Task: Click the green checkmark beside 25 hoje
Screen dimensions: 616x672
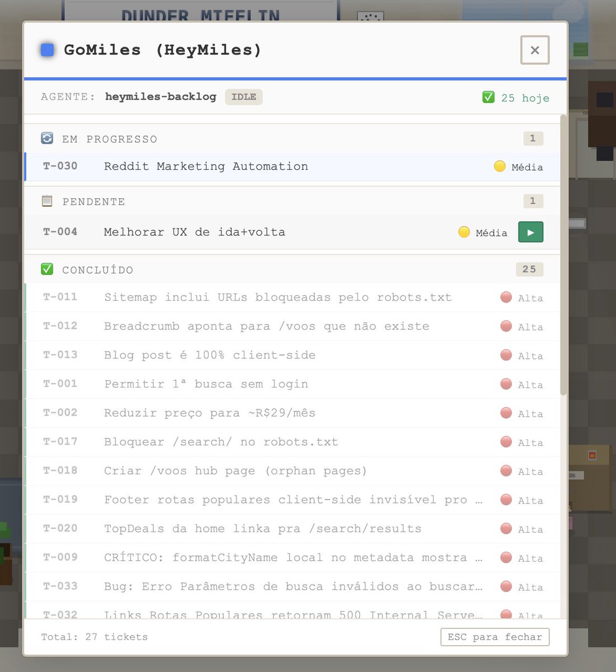Action: pyautogui.click(x=488, y=97)
